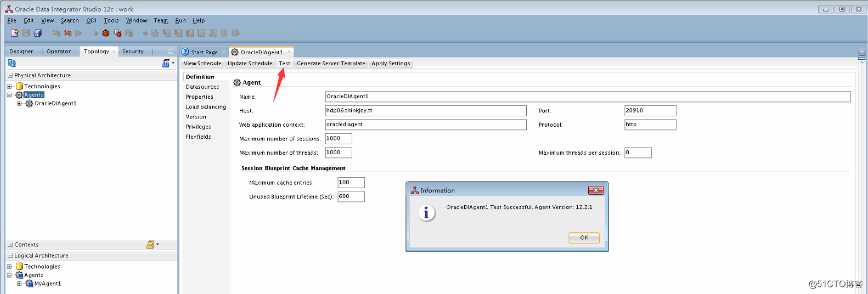Click the Host input field

(426, 111)
